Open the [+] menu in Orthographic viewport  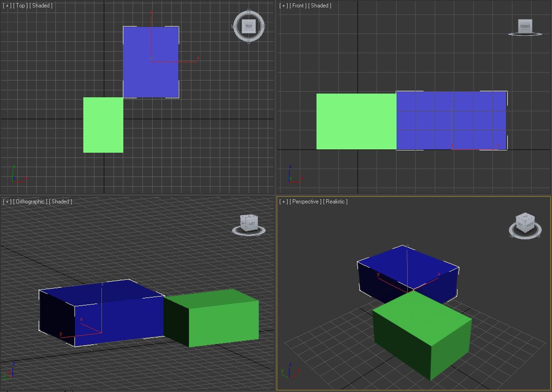(7, 202)
